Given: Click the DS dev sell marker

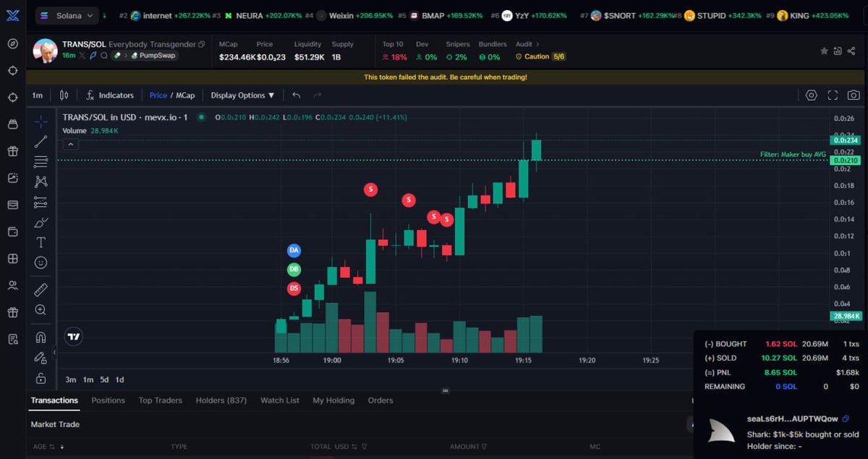Looking at the screenshot, I should tap(294, 289).
